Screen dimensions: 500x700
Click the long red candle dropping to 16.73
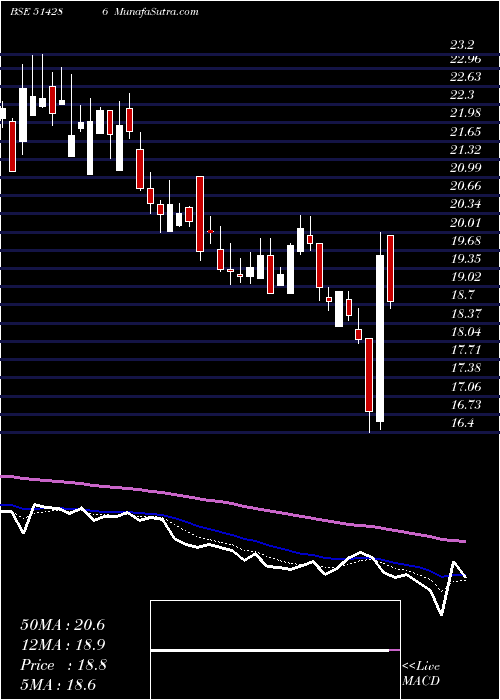click(x=369, y=375)
